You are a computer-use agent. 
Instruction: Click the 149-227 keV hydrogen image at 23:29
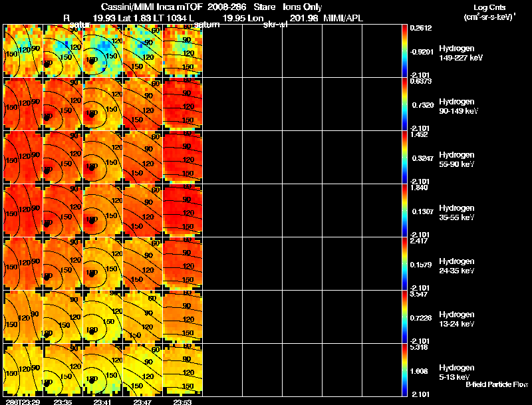click(x=23, y=51)
